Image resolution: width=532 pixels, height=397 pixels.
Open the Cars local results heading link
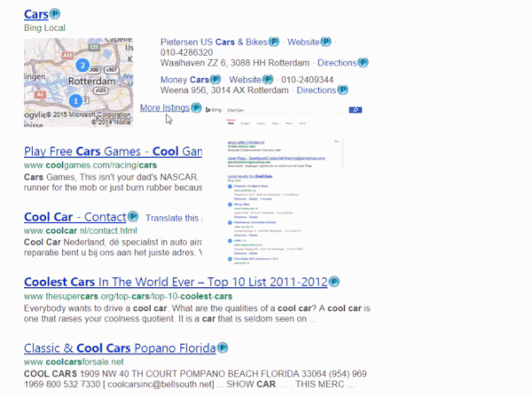tap(36, 14)
